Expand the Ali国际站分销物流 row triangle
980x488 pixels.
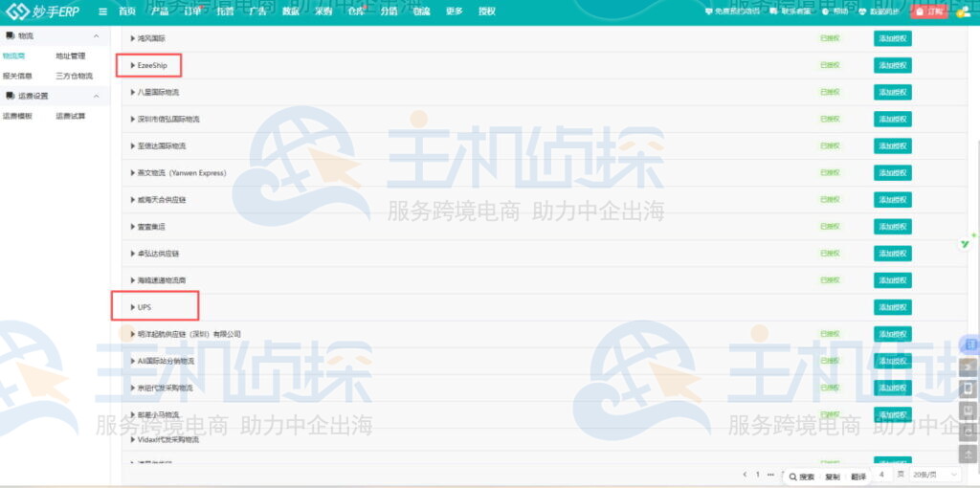(x=132, y=361)
